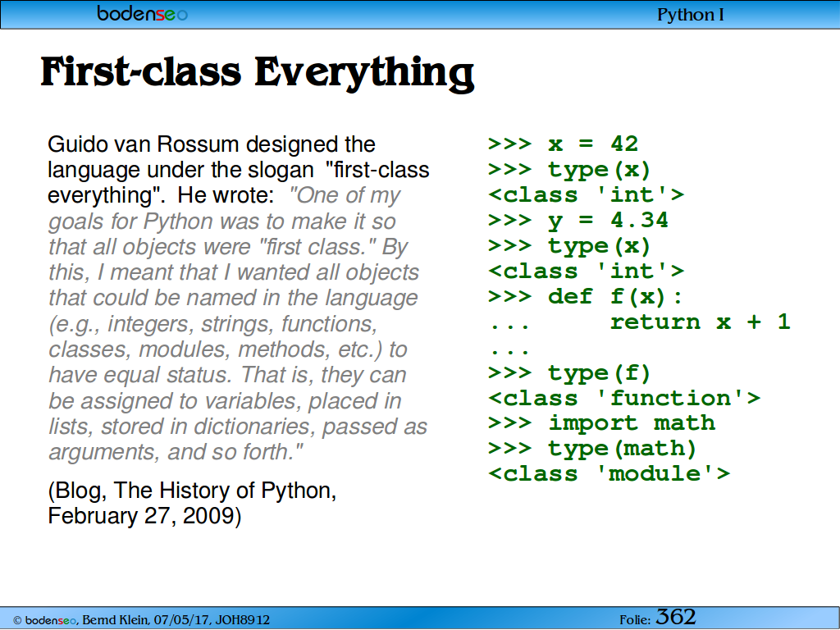Viewport: 840px width, 630px height.
Task: Click the line starting "this, I meant that"
Action: (234, 272)
